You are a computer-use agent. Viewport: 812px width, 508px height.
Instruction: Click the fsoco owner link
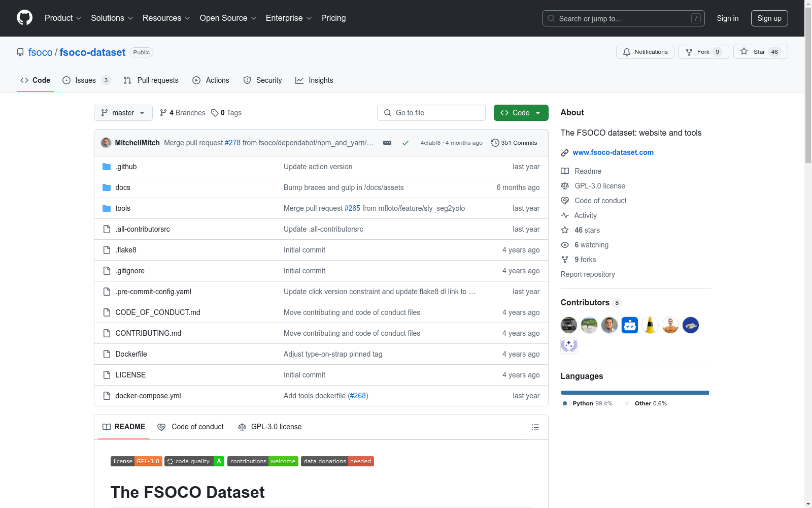point(41,52)
